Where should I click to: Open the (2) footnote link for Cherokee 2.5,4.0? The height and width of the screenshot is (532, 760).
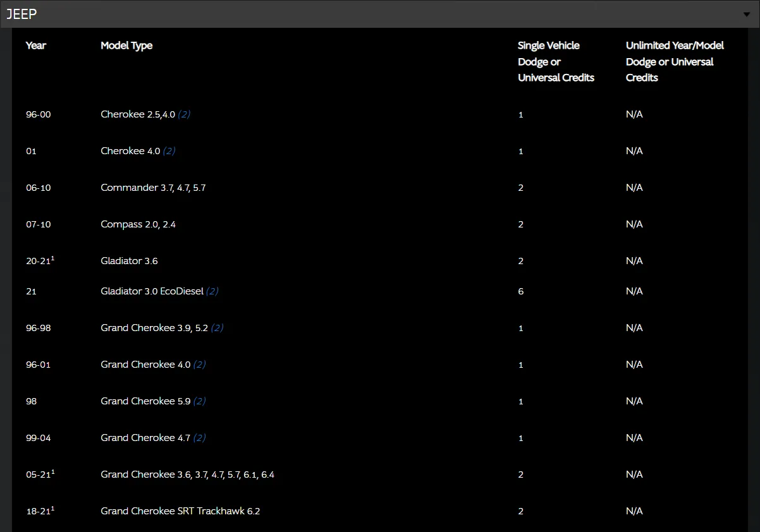tap(184, 114)
